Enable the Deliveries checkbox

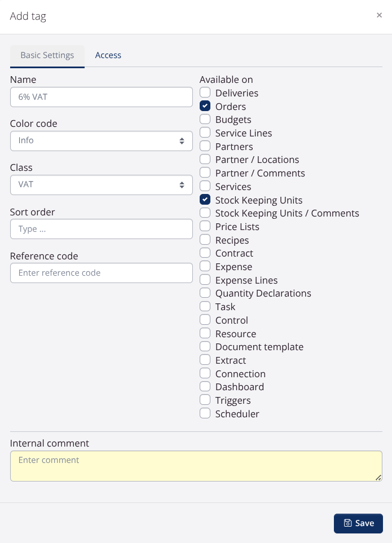pos(205,92)
